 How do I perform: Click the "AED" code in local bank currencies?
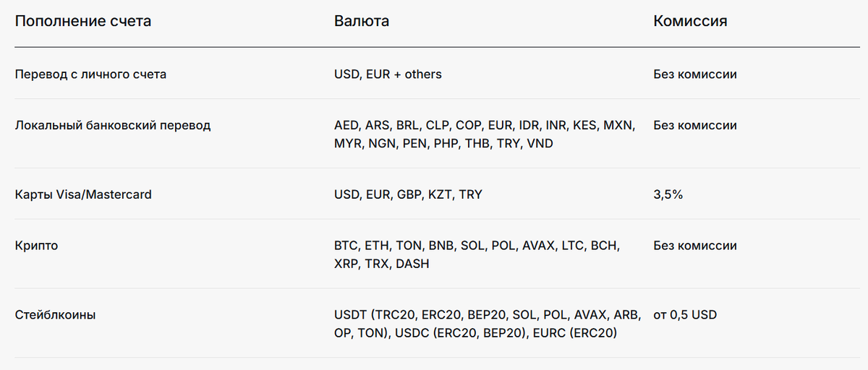(x=346, y=125)
